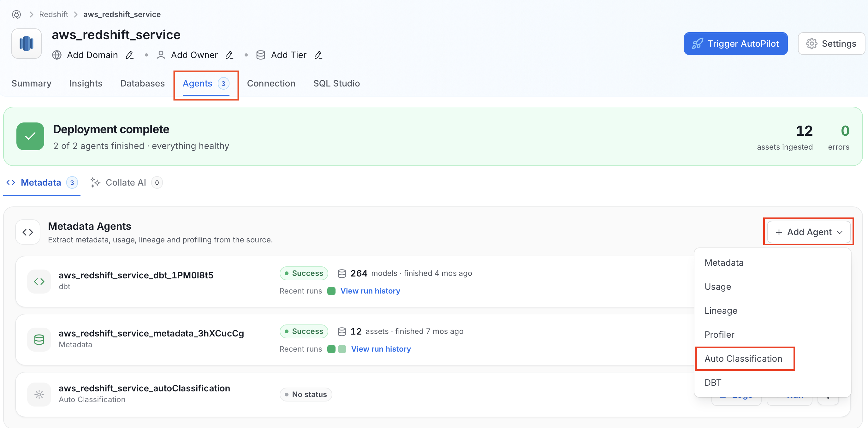This screenshot has height=428, width=868.
Task: Click the Metadata Agents code brackets icon
Action: coord(28,232)
